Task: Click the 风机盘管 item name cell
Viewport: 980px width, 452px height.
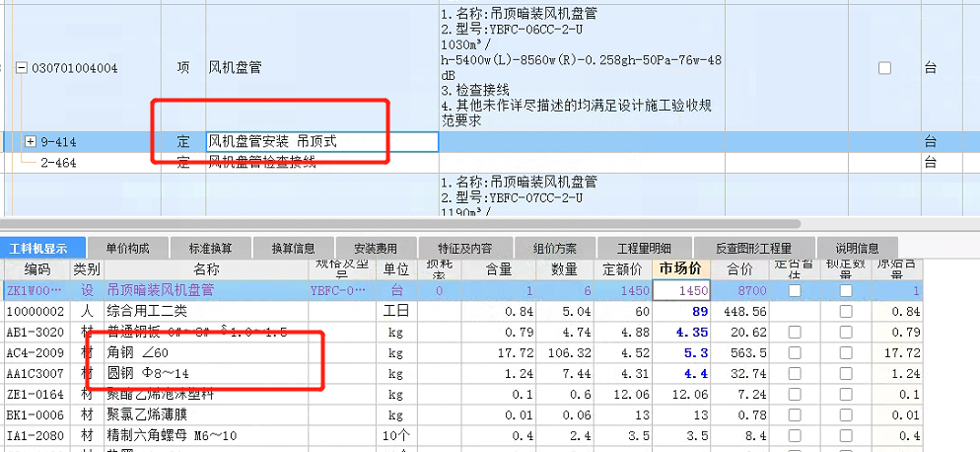Action: click(x=235, y=68)
